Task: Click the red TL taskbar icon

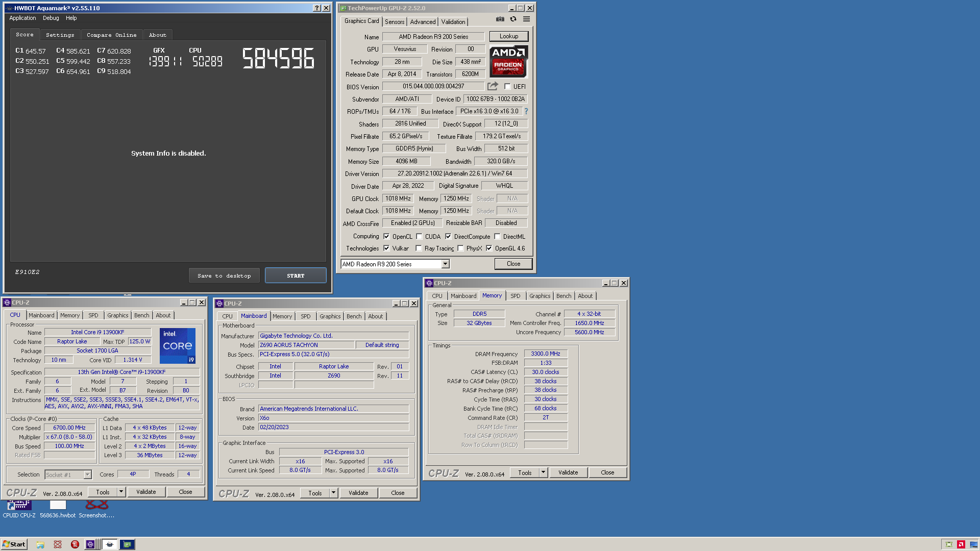Action: pos(75,544)
